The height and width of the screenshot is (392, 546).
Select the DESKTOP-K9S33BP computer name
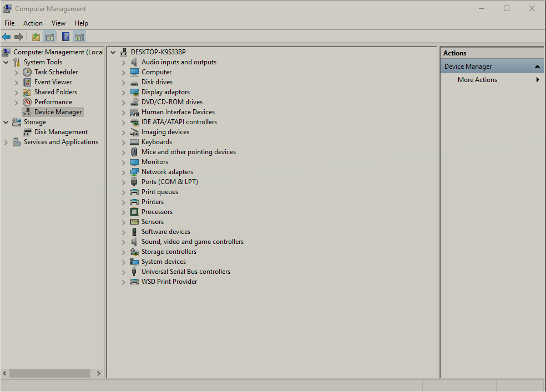point(158,52)
